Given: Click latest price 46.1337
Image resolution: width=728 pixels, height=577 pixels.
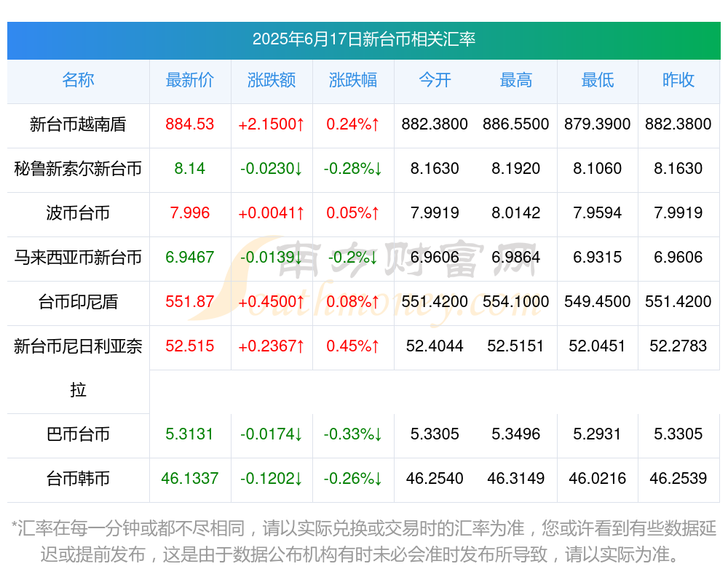Looking at the screenshot, I should click(x=190, y=479).
